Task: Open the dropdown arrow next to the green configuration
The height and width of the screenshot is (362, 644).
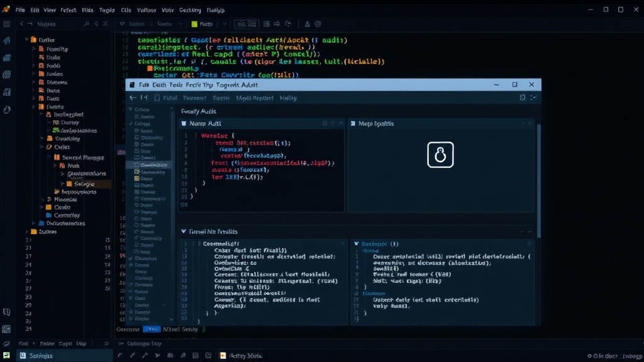Action: point(225,25)
